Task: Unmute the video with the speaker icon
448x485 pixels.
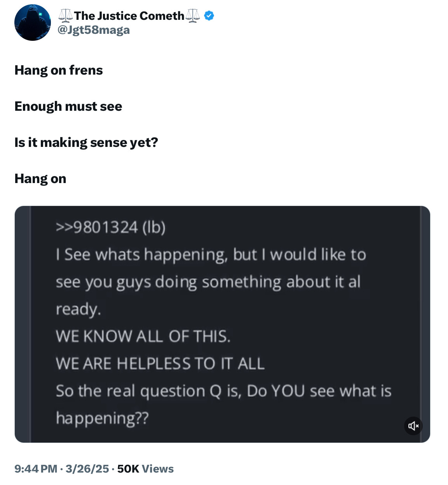Action: pyautogui.click(x=413, y=426)
